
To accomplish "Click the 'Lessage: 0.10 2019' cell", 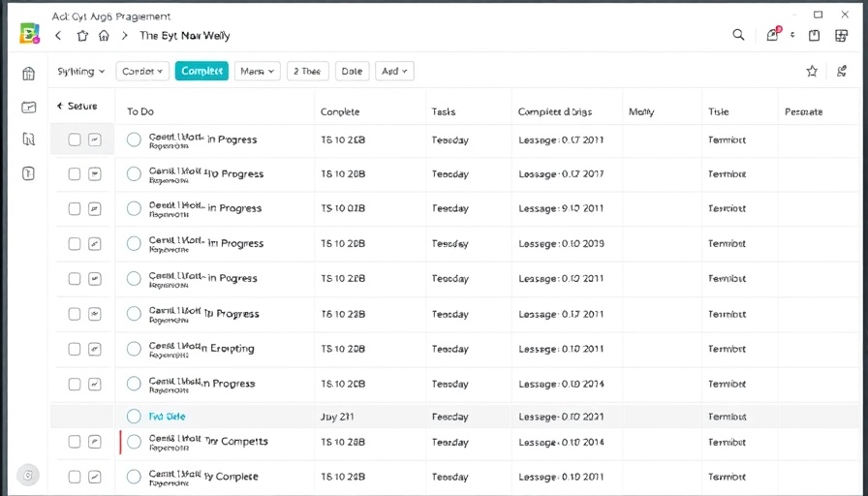I will (x=561, y=243).
